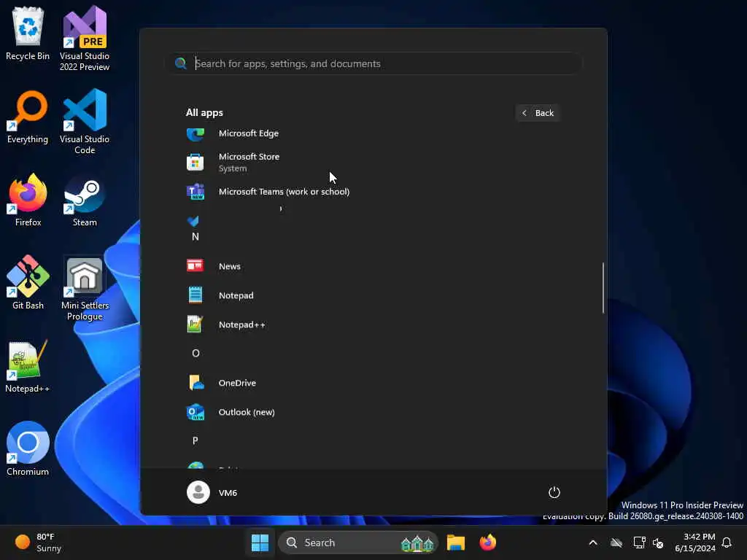Open the VM6 user account menu

coord(212,492)
